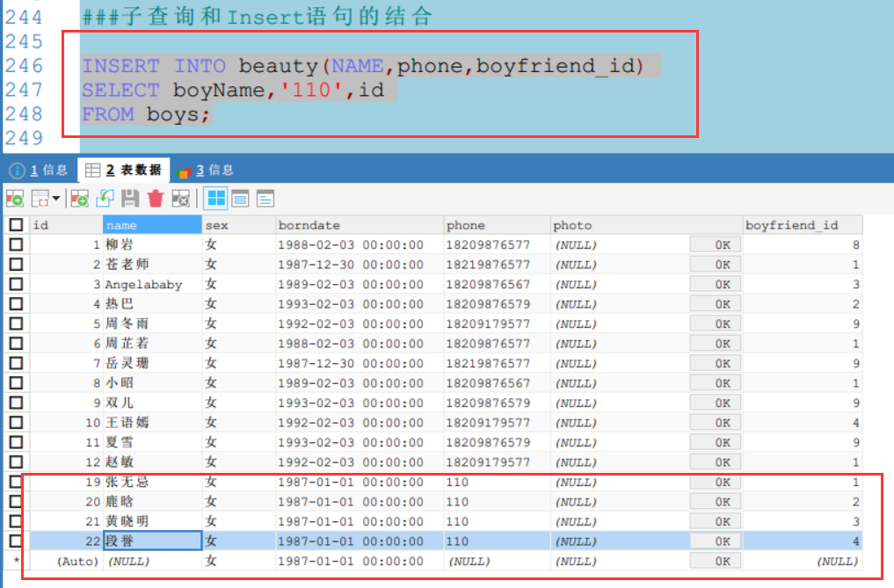Check the row checkbox for 王语嫣
The width and height of the screenshot is (894, 588).
(16, 423)
